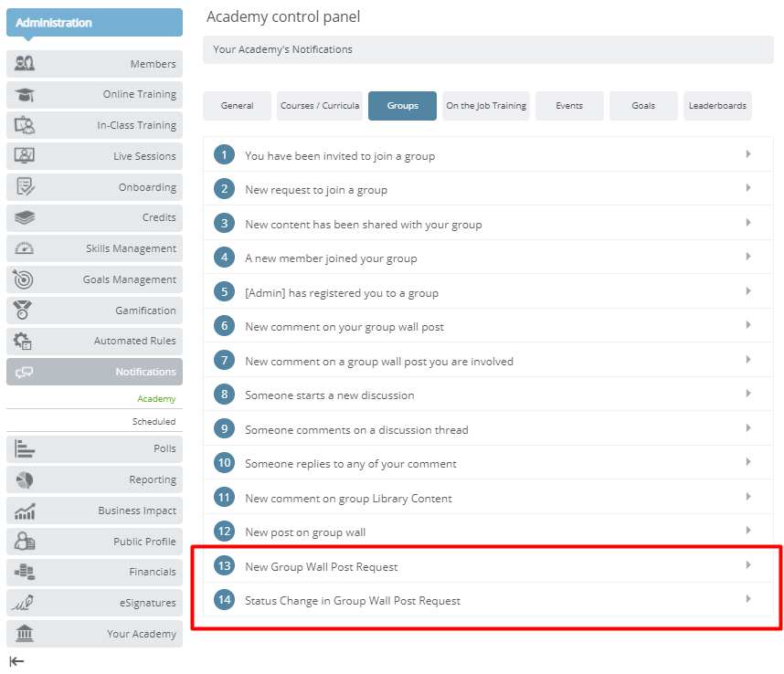Click the number 1 badge
This screenshot has height=674, width=784.
(x=225, y=154)
